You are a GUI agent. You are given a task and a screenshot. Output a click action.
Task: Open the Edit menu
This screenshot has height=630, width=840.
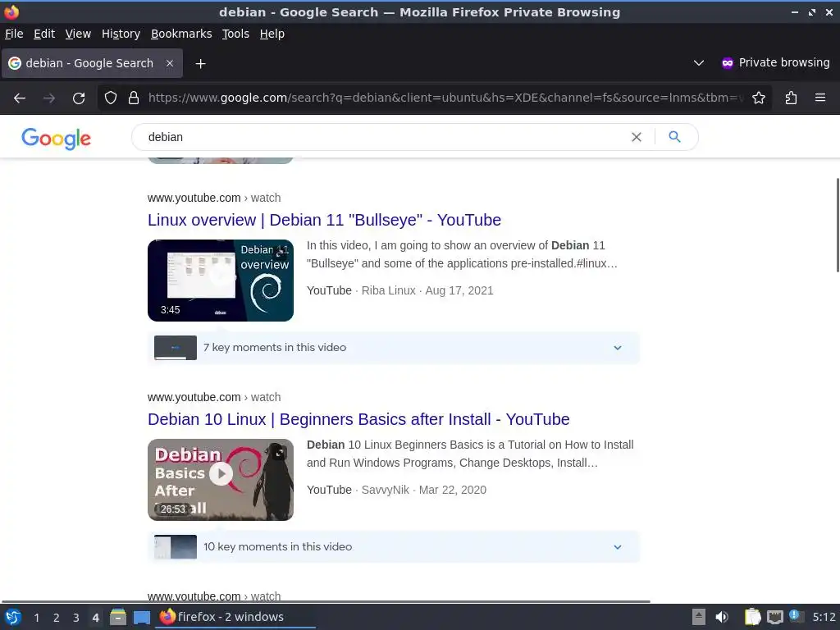44,34
